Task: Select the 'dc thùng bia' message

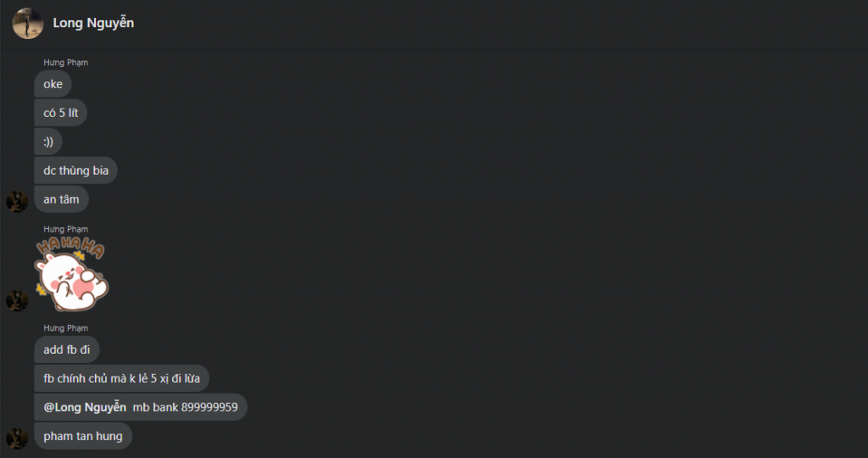Action: point(75,170)
